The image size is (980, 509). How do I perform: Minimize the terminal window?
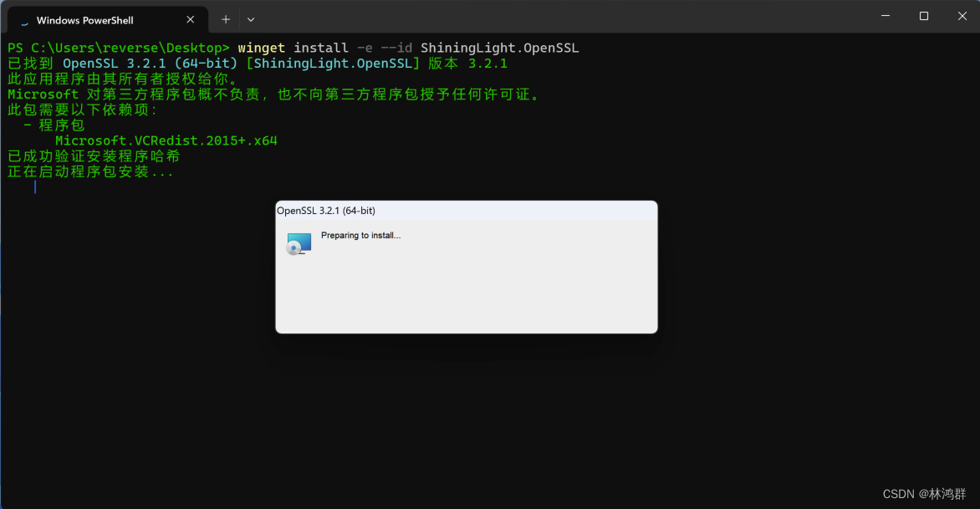886,16
